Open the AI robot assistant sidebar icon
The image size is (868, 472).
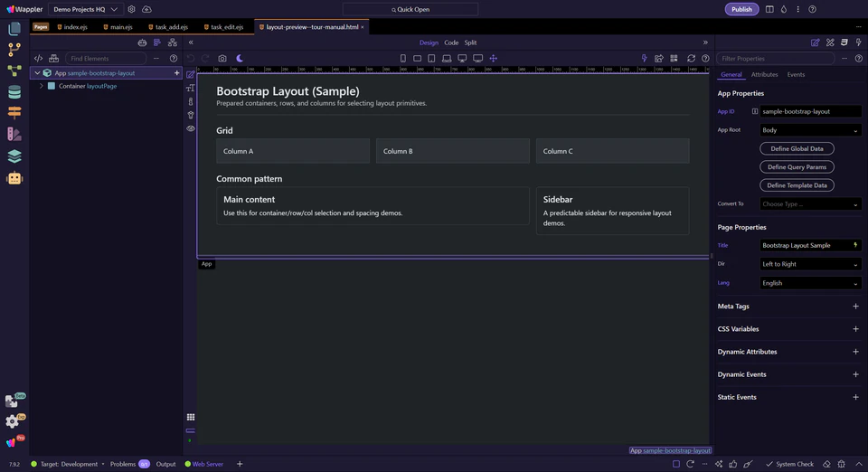click(14, 178)
